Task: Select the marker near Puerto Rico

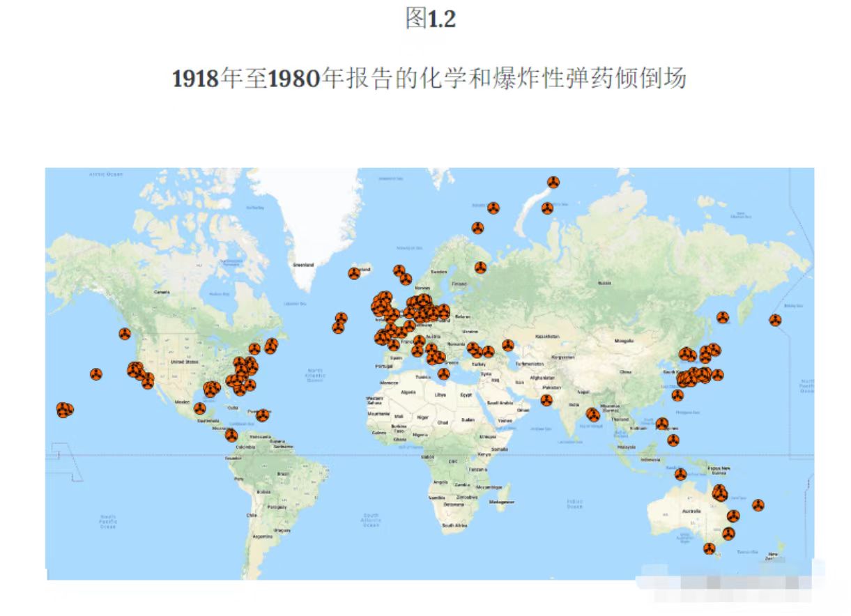Action: point(262,415)
